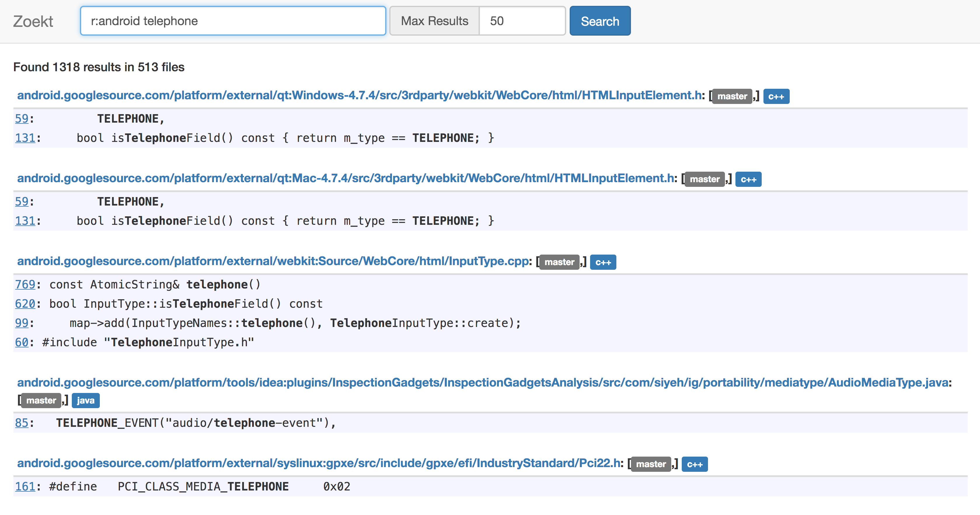Click the master badge for AudioMediaType.java
980x515 pixels.
41,401
